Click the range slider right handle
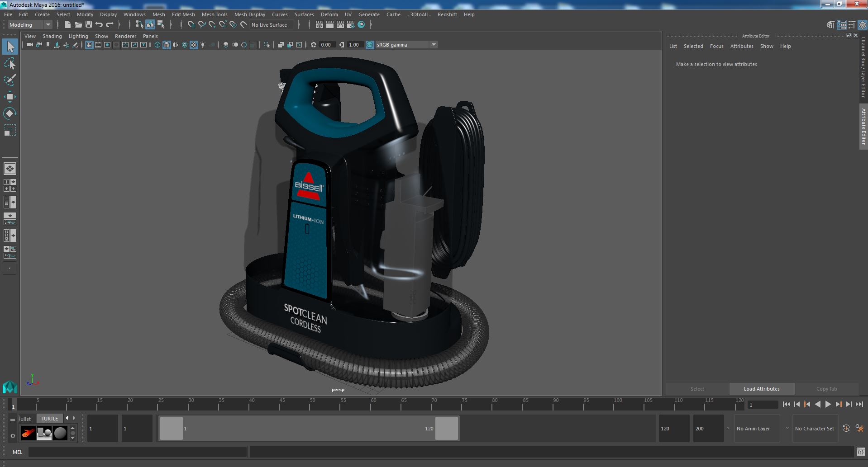This screenshot has height=467, width=868. (x=447, y=428)
